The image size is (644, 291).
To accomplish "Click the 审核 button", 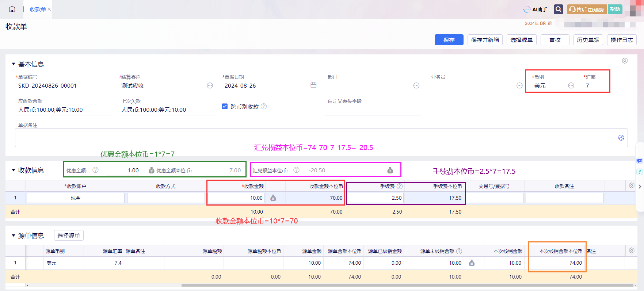I will [x=555, y=40].
